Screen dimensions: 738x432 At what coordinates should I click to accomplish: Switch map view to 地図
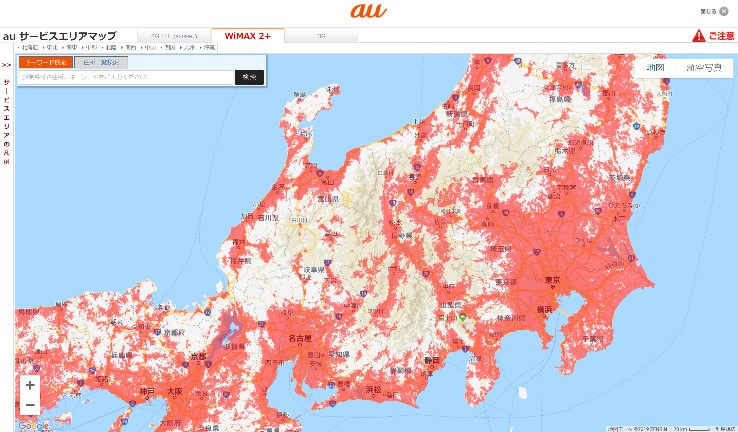pos(655,67)
